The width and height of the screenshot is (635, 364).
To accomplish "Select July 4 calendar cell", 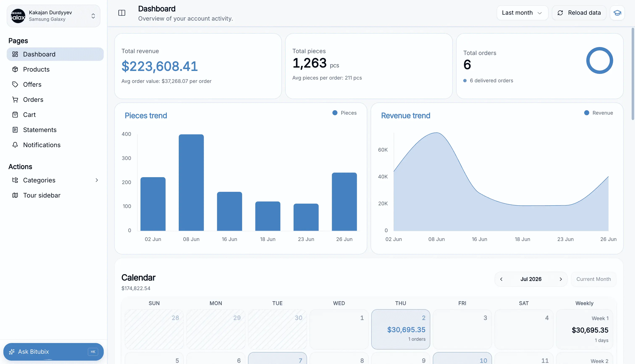I will click(x=524, y=329).
